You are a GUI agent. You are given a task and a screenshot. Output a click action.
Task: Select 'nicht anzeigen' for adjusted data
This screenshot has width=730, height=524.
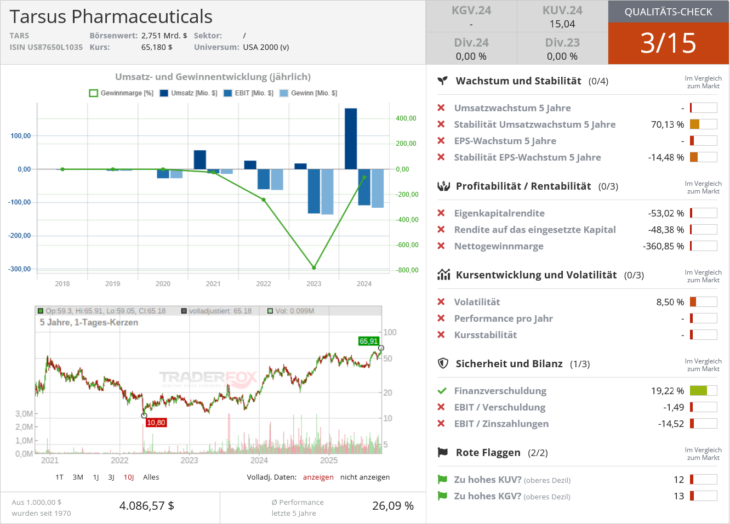[x=364, y=477]
